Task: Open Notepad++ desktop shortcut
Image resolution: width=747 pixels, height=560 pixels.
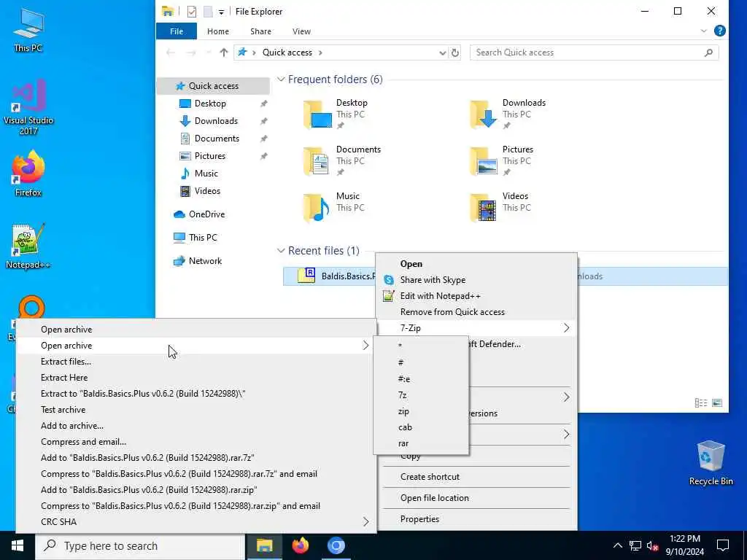Action: [28, 246]
